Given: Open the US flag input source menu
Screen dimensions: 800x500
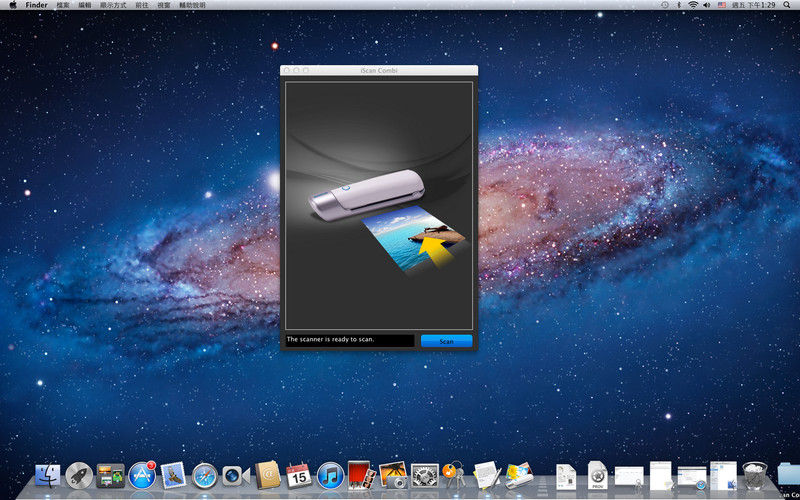Looking at the screenshot, I should (x=721, y=5).
